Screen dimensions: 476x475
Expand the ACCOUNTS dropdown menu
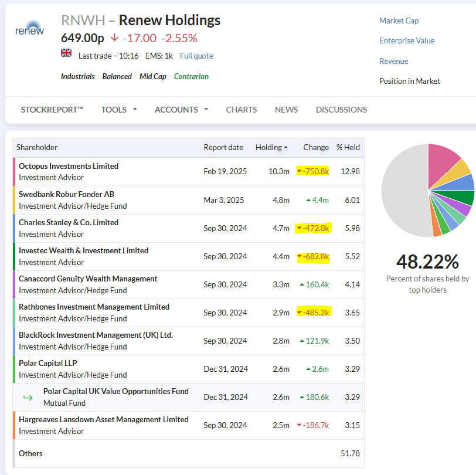coord(181,110)
